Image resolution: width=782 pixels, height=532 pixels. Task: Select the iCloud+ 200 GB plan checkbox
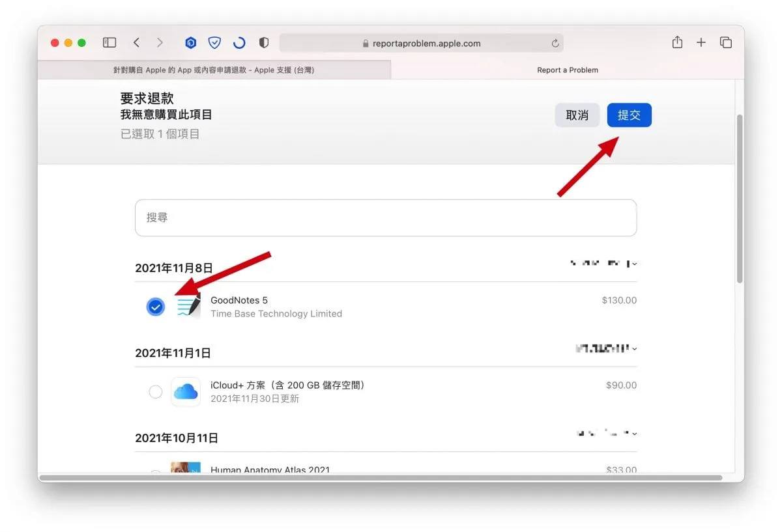155,392
